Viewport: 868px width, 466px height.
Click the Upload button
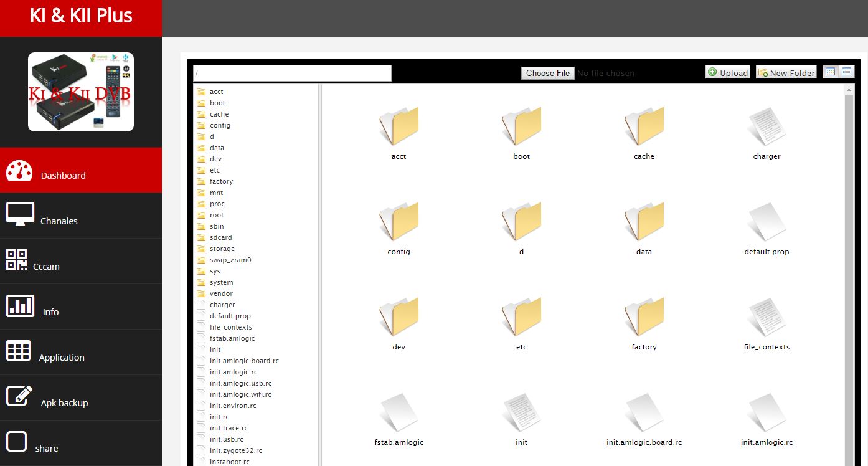point(728,72)
